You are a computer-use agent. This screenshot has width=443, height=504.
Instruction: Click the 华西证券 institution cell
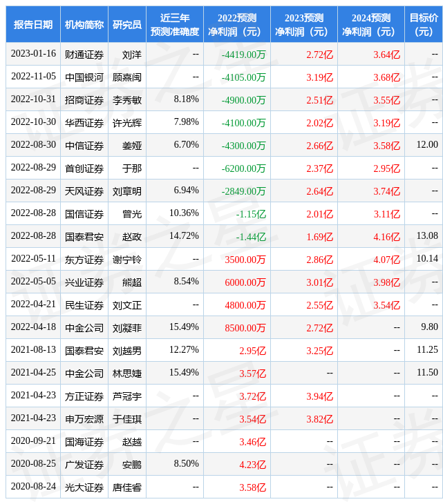[x=84, y=123]
